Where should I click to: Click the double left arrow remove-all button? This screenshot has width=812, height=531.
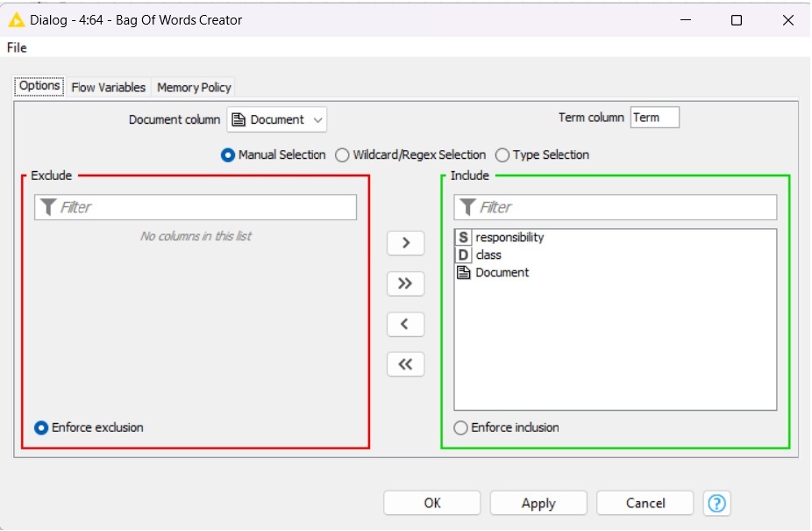pos(405,364)
